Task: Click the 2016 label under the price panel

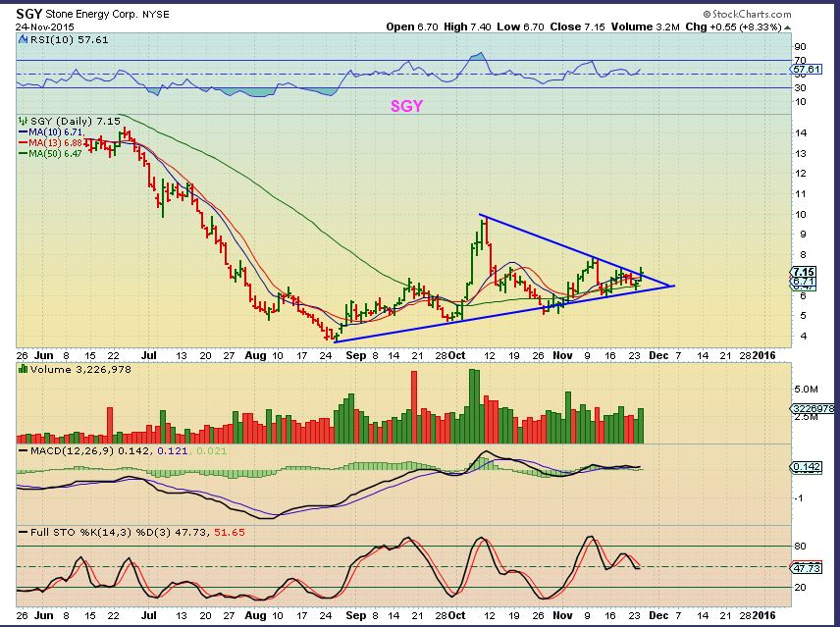Action: pos(763,355)
